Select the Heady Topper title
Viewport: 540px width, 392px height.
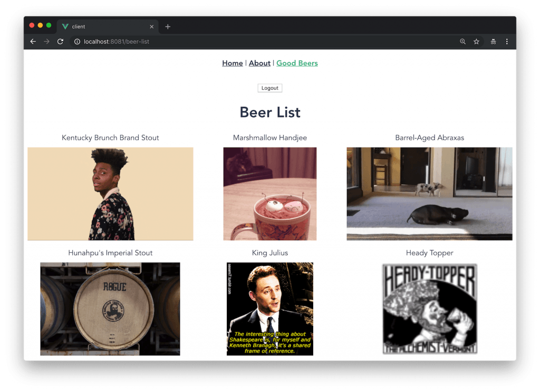(429, 253)
